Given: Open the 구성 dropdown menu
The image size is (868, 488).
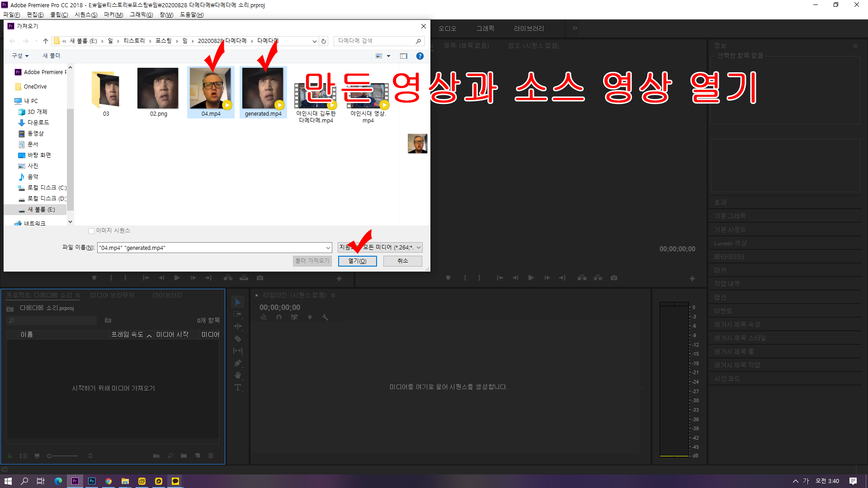Looking at the screenshot, I should [20, 56].
